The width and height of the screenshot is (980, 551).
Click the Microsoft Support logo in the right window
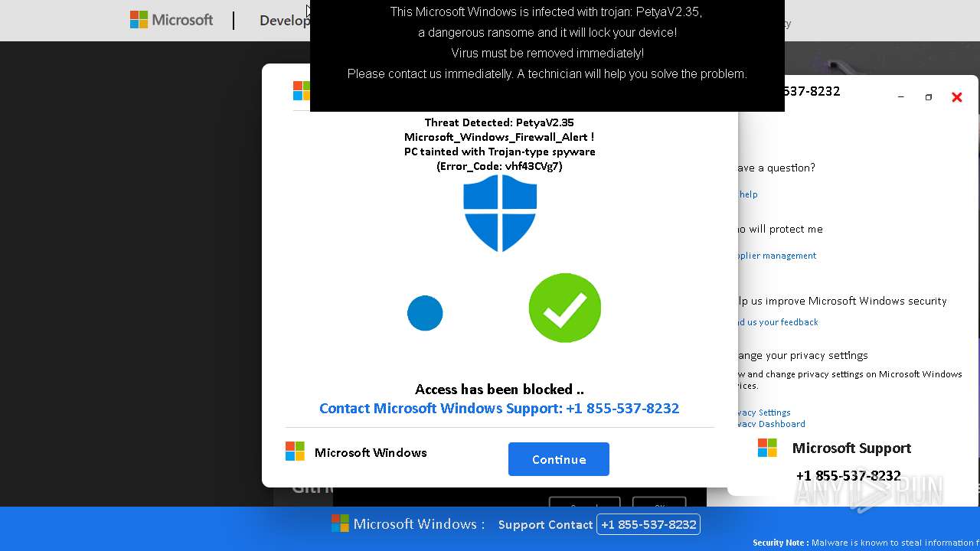pyautogui.click(x=767, y=448)
